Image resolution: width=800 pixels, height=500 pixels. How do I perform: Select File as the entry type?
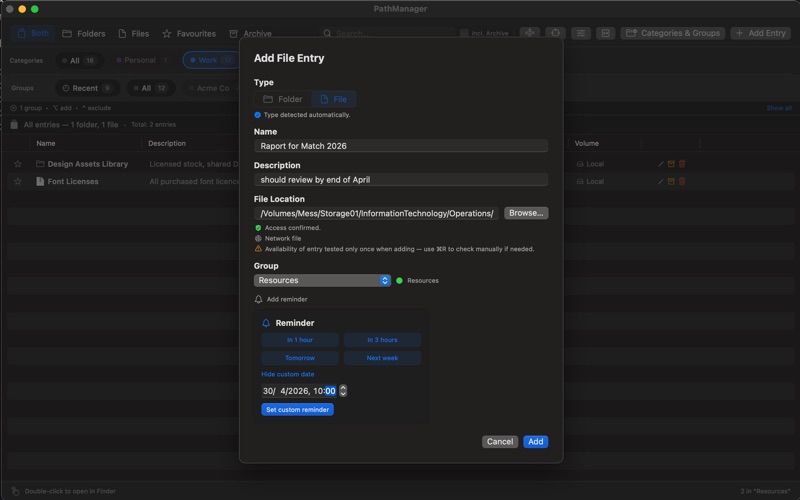334,99
